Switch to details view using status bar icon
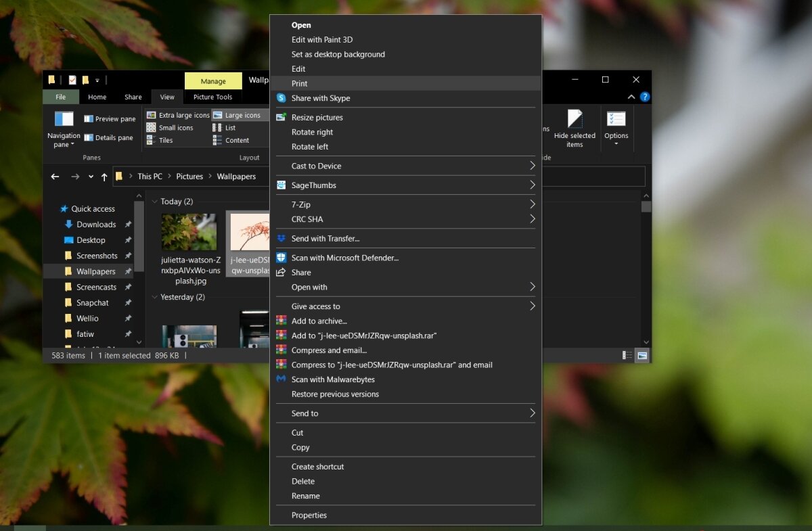Screen dimensions: 812x531 coord(629,355)
